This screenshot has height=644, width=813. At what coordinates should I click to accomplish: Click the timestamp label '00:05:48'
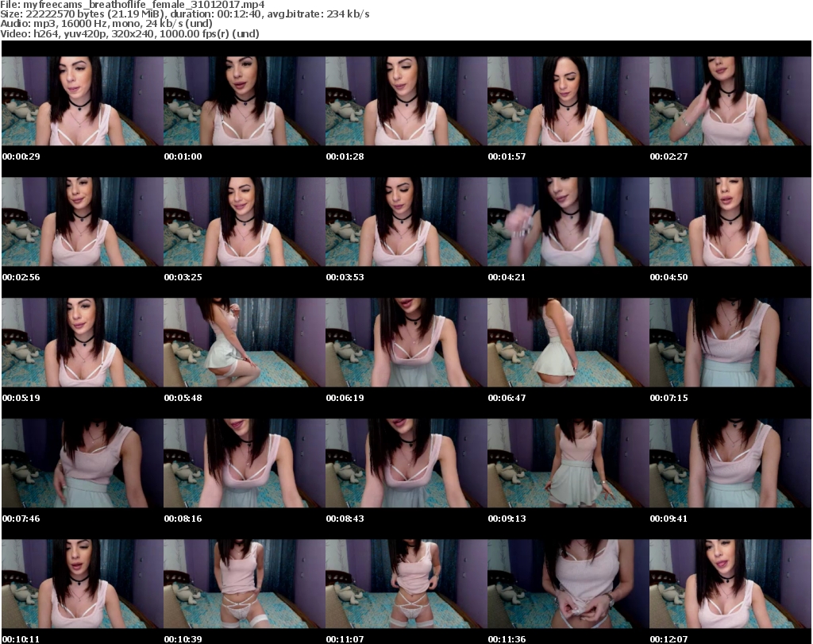[183, 398]
